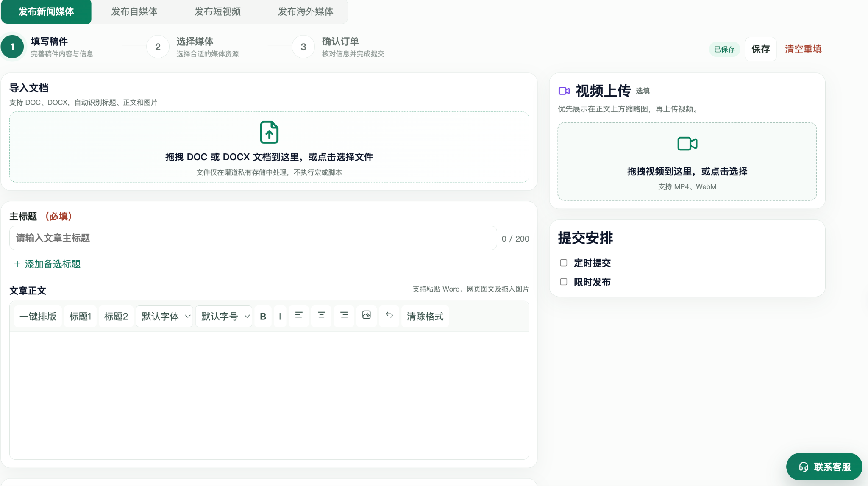Click the document upload file icon
The height and width of the screenshot is (486, 868).
click(x=269, y=132)
